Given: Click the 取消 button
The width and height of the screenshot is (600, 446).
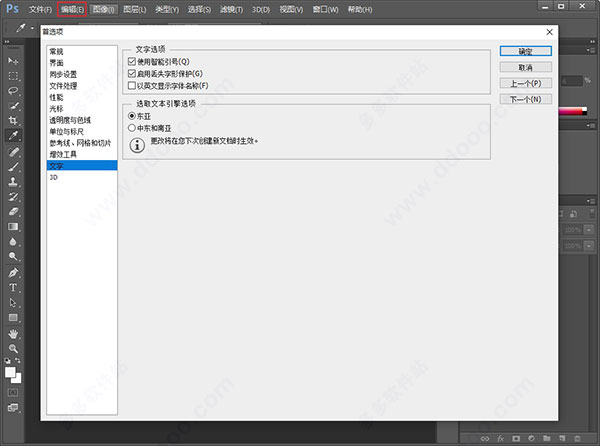Looking at the screenshot, I should click(x=525, y=67).
